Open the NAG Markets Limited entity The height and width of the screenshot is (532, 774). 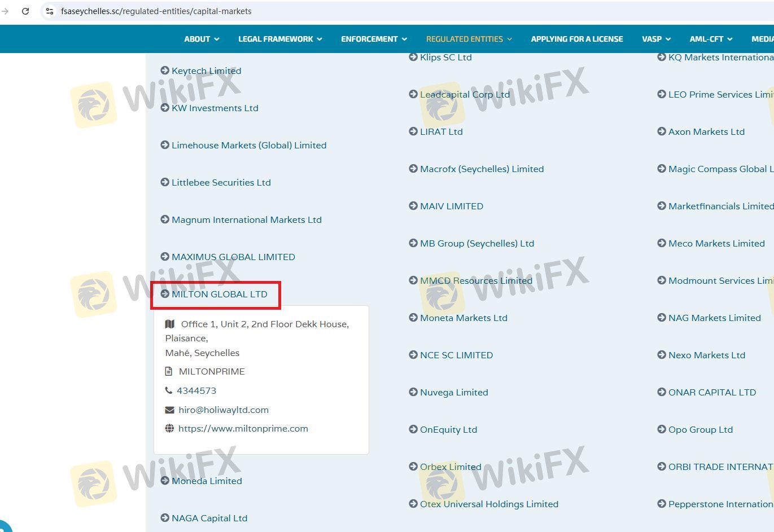715,318
